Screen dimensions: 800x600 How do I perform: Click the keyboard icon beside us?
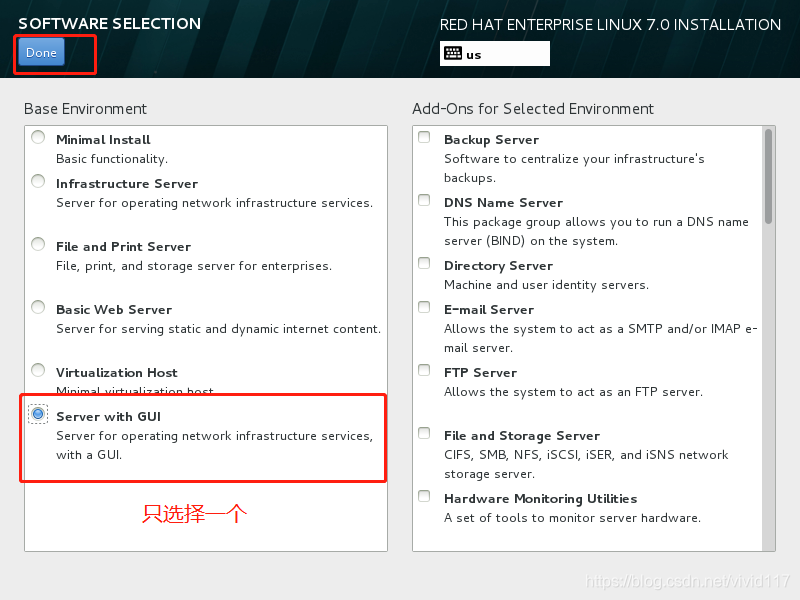453,54
